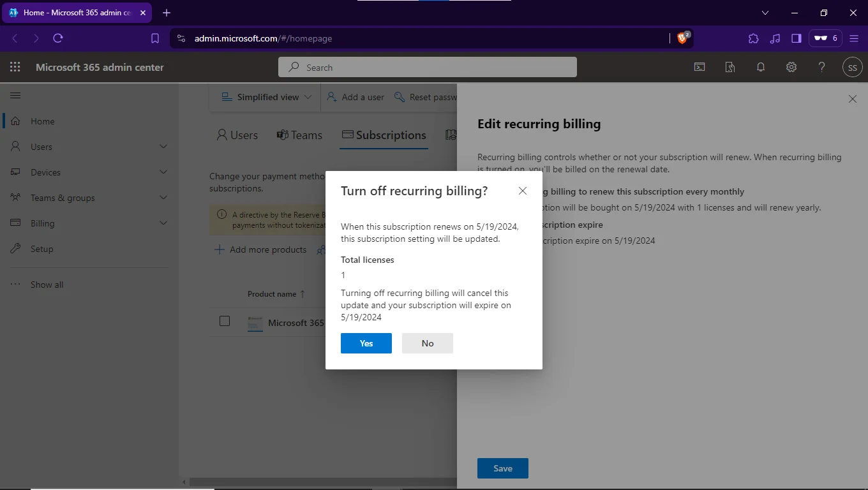Expand the Users section chevron in sidebar
This screenshot has width=868, height=490.
(x=163, y=147)
